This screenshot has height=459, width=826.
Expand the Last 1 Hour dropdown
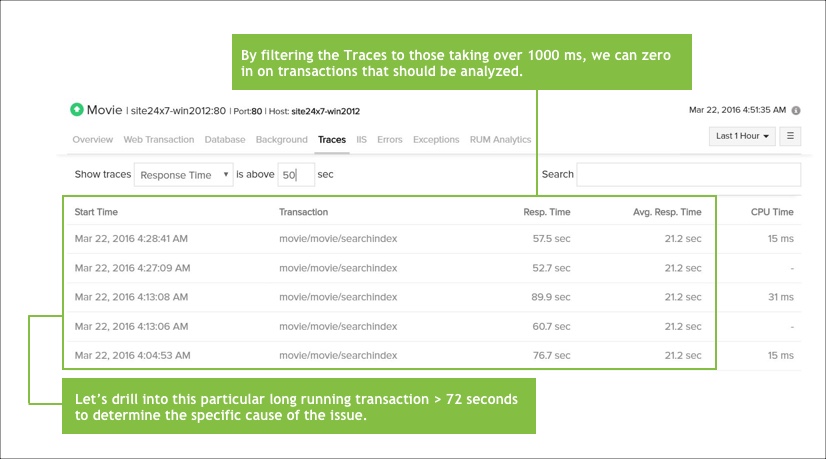click(x=742, y=136)
